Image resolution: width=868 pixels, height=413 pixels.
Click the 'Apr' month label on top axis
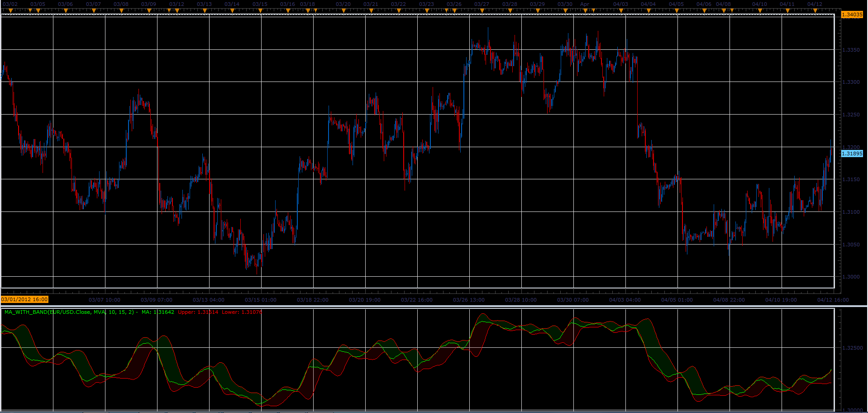click(x=585, y=4)
